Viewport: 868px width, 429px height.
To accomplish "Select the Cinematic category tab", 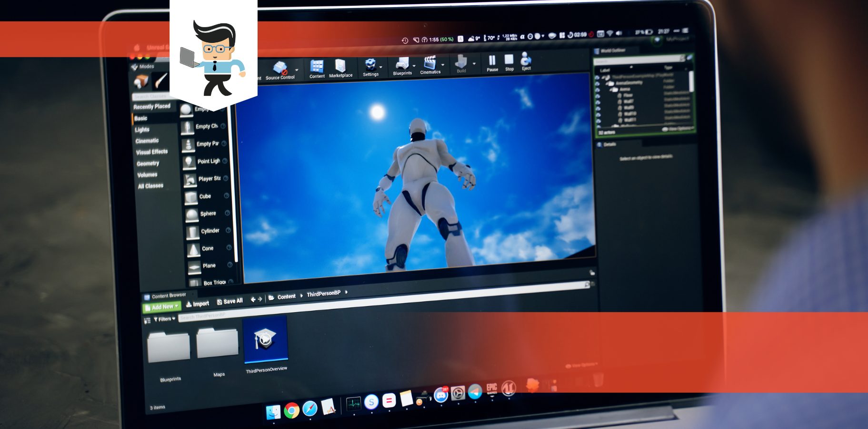I will point(147,141).
